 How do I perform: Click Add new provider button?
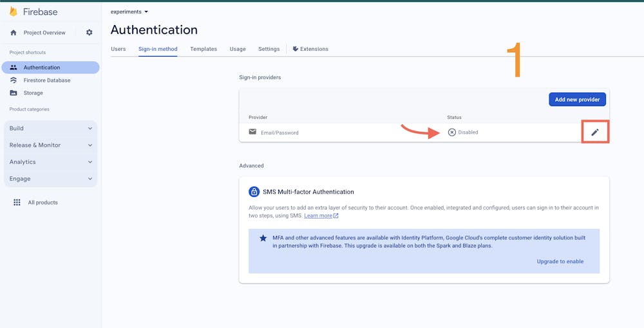(x=577, y=100)
